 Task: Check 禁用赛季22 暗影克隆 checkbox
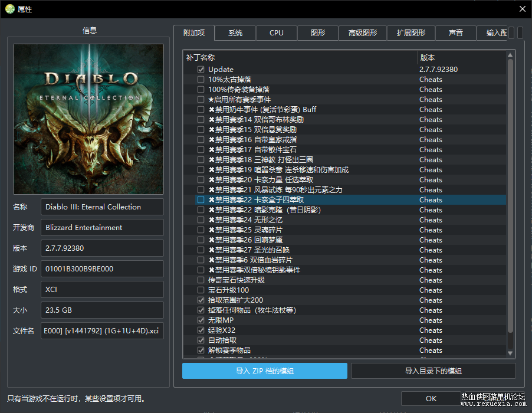click(x=201, y=209)
